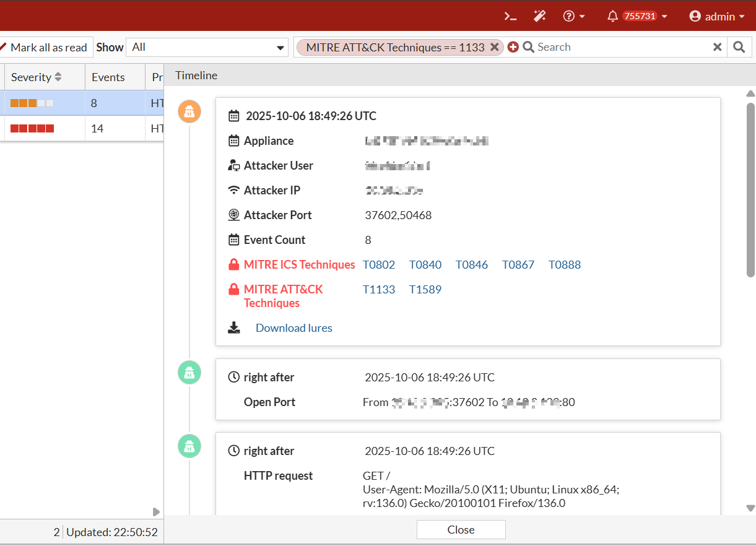This screenshot has width=756, height=546.
Task: Select the row with 14 events
Action: [x=82, y=129]
